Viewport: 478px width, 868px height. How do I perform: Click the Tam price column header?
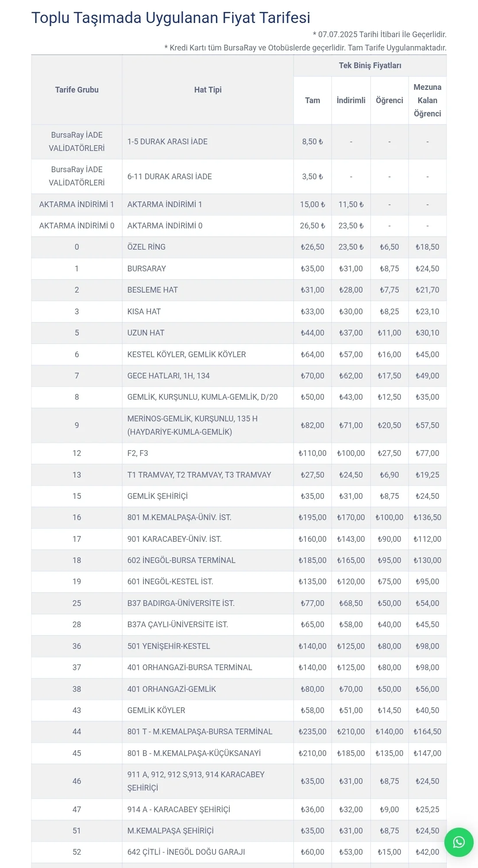312,100
